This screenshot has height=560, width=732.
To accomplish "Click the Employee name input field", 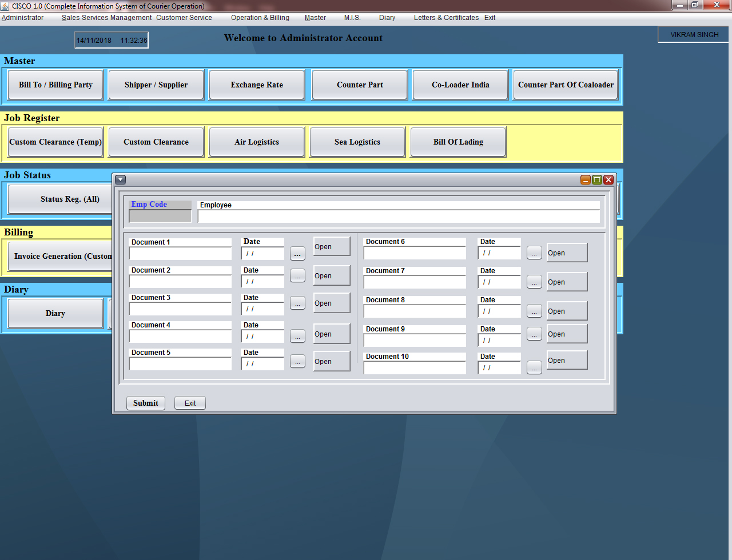I will click(x=399, y=217).
